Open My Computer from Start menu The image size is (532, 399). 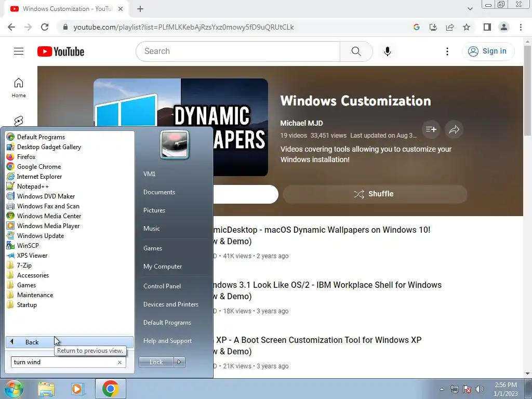point(163,267)
